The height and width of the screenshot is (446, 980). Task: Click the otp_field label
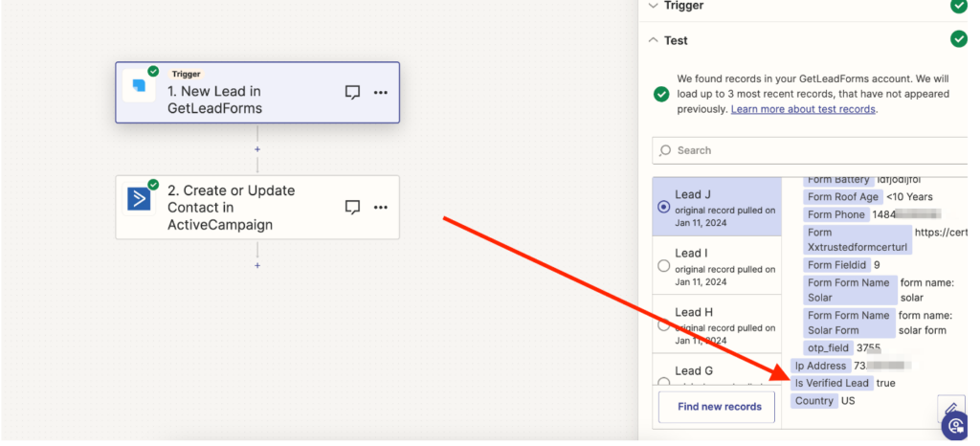[828, 348]
